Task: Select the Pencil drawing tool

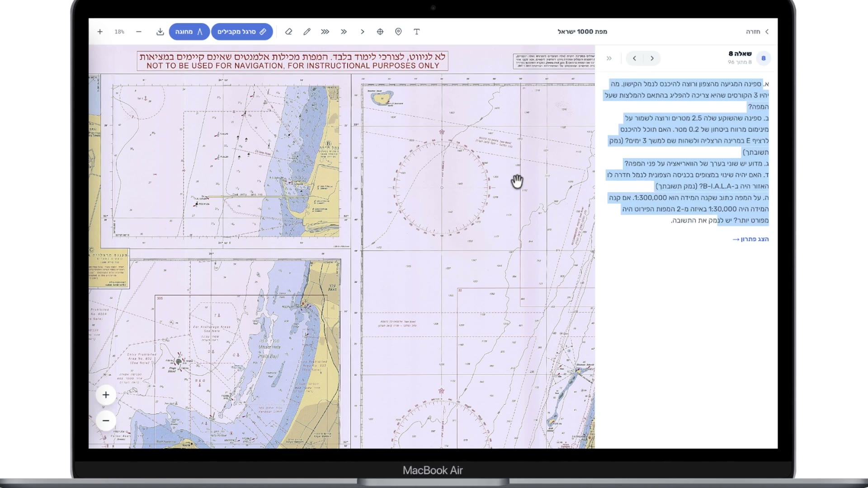Action: [x=307, y=32]
